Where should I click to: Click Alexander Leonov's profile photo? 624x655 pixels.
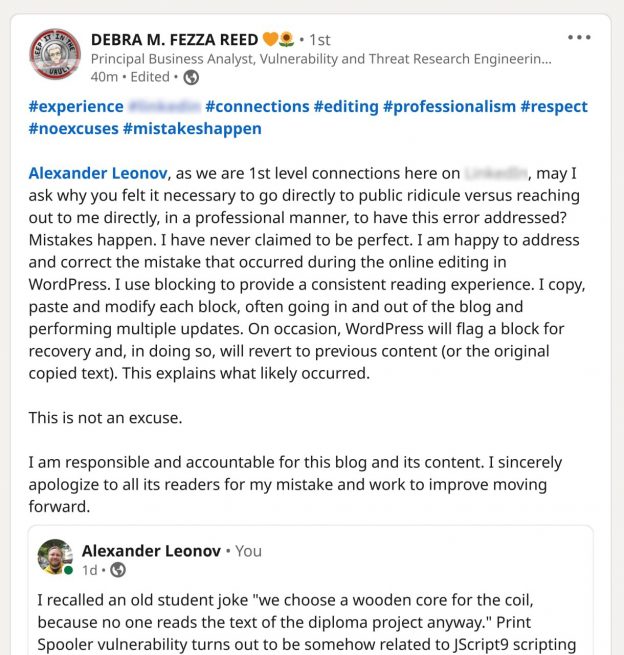pos(55,556)
